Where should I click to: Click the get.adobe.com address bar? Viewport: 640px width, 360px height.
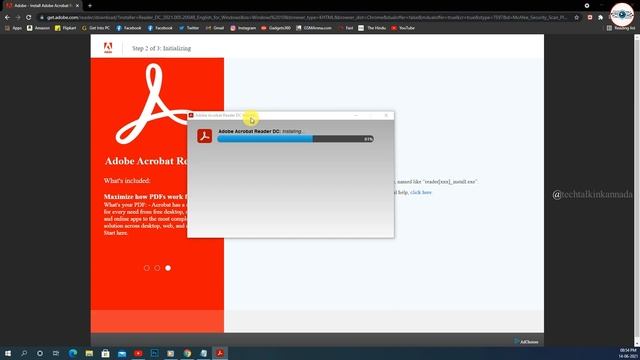point(306,18)
